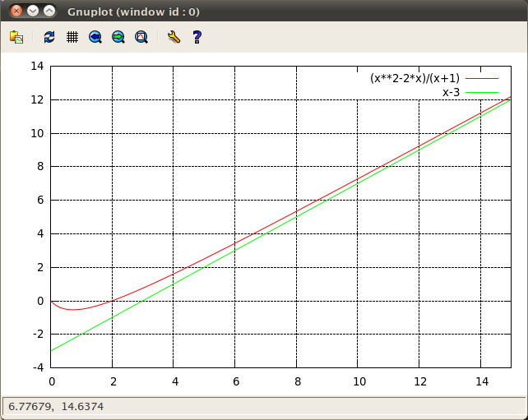Screen dimensions: 528x420
Task: Copy the plot to clipboard
Action: [x=16, y=37]
